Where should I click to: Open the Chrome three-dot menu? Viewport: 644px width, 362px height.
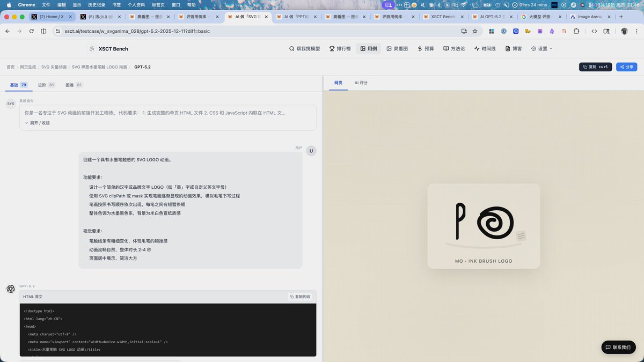click(636, 31)
